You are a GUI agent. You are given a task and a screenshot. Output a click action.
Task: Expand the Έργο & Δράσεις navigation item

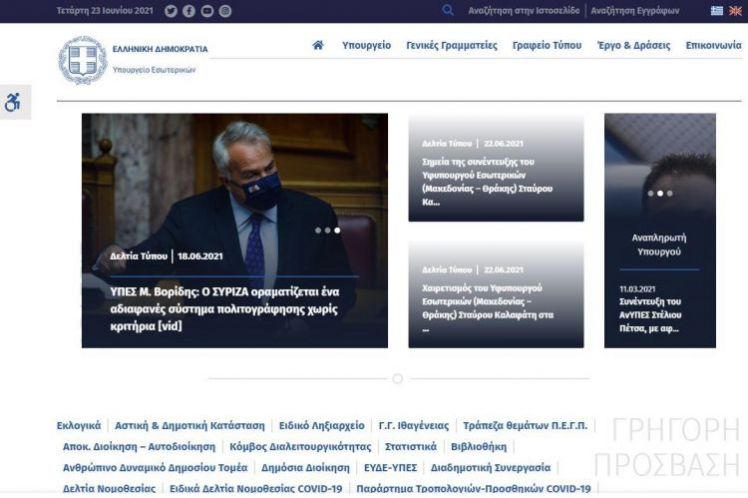click(633, 46)
